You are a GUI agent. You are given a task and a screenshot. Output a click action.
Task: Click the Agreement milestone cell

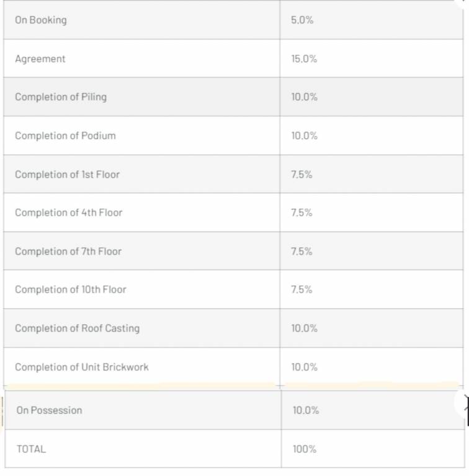click(40, 59)
